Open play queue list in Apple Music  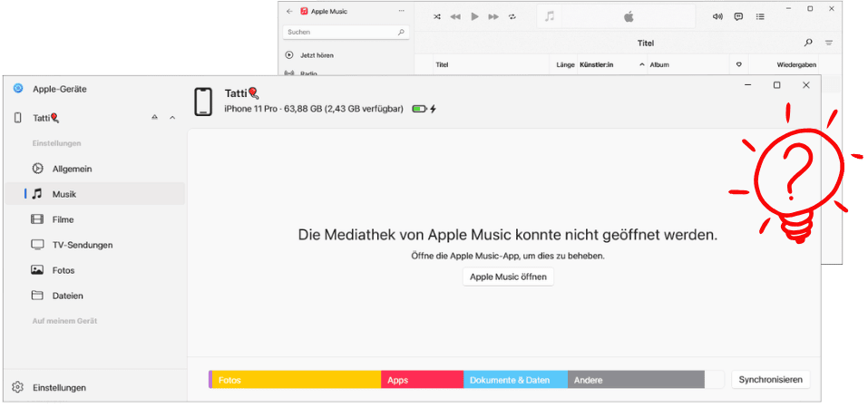point(760,16)
